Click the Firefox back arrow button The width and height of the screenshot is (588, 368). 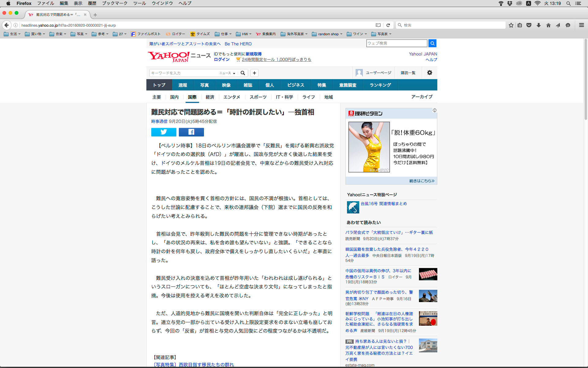(x=6, y=25)
